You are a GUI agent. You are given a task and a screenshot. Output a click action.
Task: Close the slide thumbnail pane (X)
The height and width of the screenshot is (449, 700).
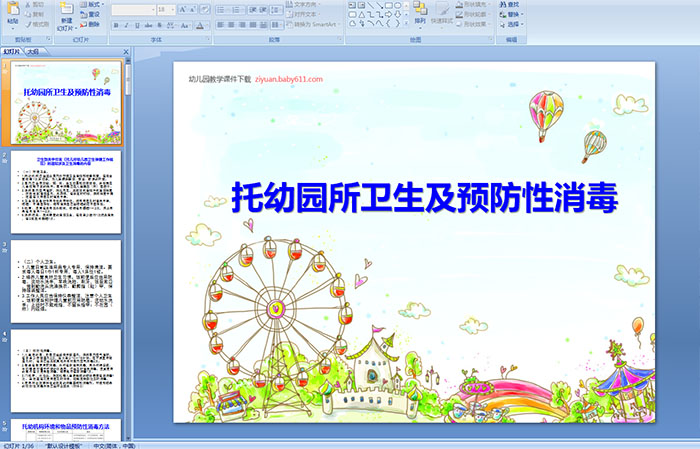tap(126, 52)
